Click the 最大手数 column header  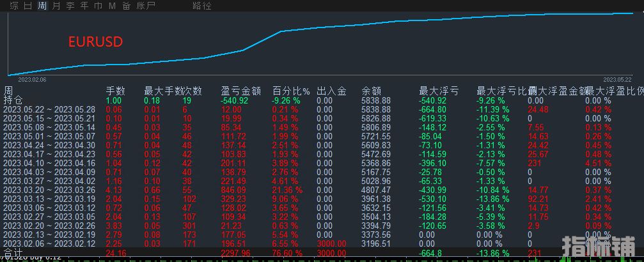pos(164,91)
